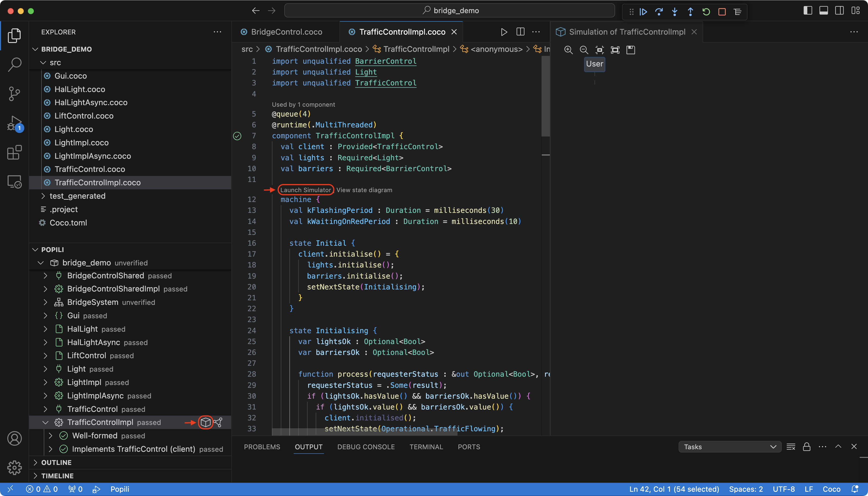Screen dimensions: 868x496
Task: Select Simulation of TrafficControlImpl tab
Action: point(626,32)
